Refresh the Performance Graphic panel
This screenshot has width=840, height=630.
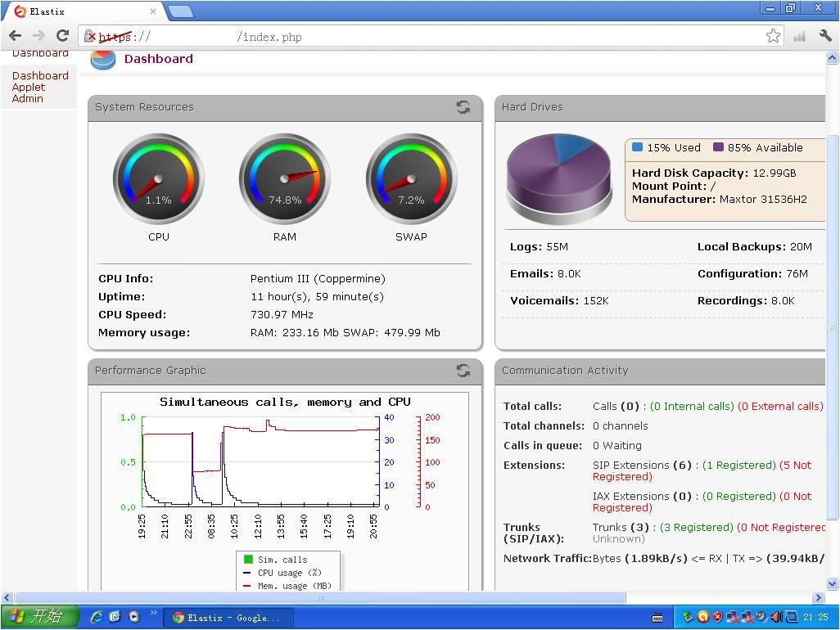[463, 371]
